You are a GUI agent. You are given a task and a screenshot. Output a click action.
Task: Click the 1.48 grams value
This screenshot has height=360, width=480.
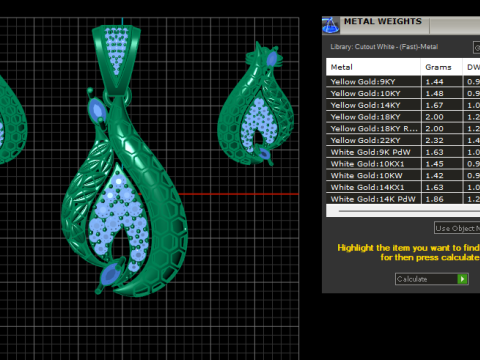pyautogui.click(x=434, y=93)
